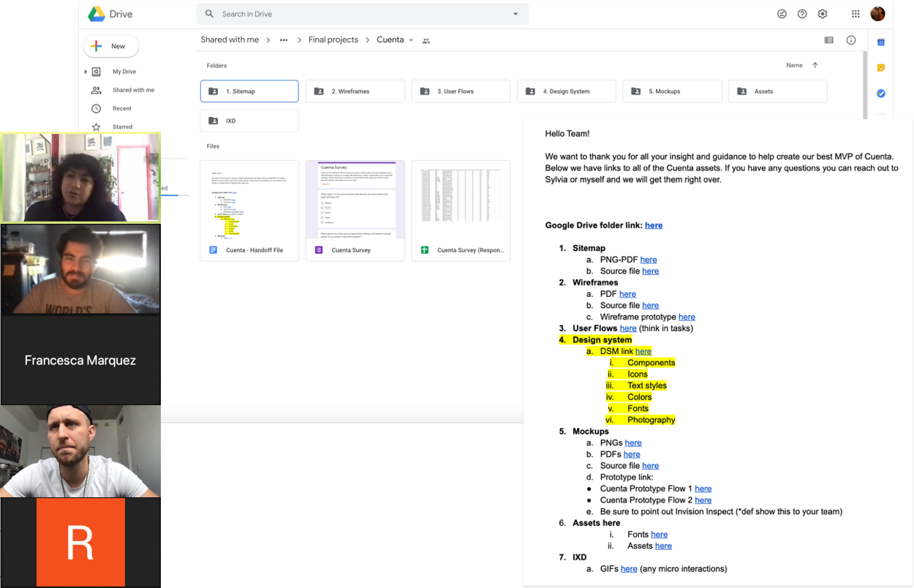Open the Assets folder
Screen dimensions: 914x588
pos(778,91)
